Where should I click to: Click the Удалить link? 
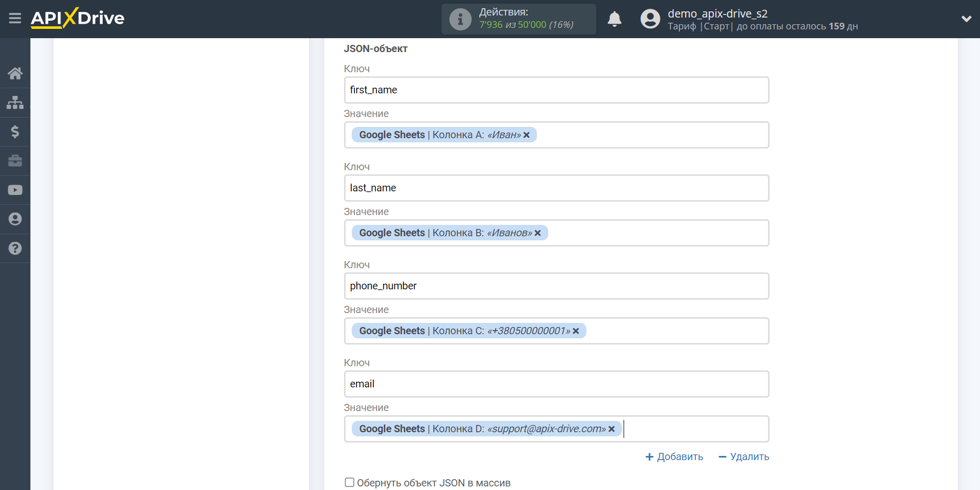(x=743, y=456)
